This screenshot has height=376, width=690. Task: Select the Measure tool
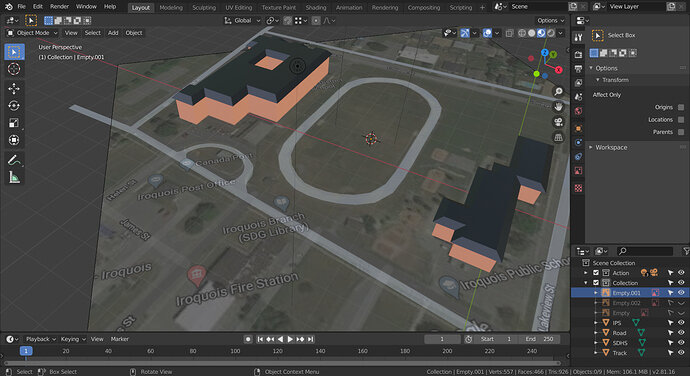[14, 177]
